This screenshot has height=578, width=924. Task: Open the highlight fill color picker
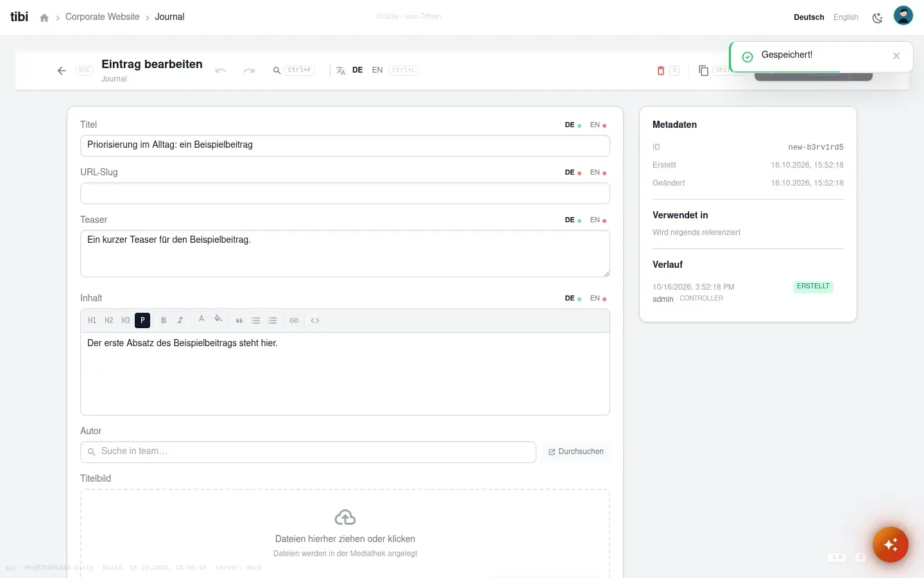tap(218, 319)
